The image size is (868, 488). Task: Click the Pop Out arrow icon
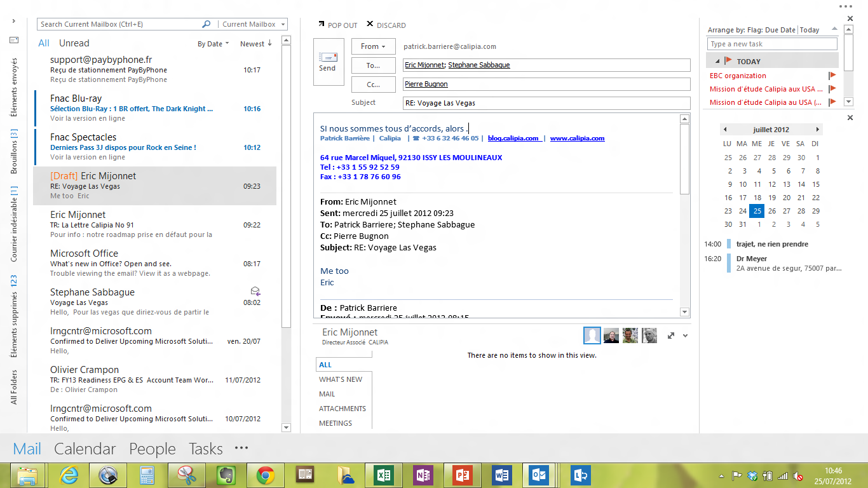322,25
